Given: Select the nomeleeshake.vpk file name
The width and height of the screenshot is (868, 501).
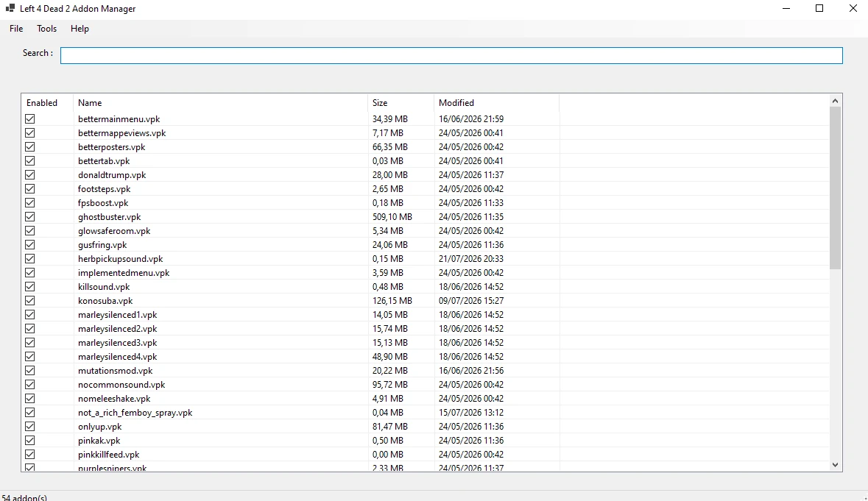Looking at the screenshot, I should pyautogui.click(x=114, y=399).
